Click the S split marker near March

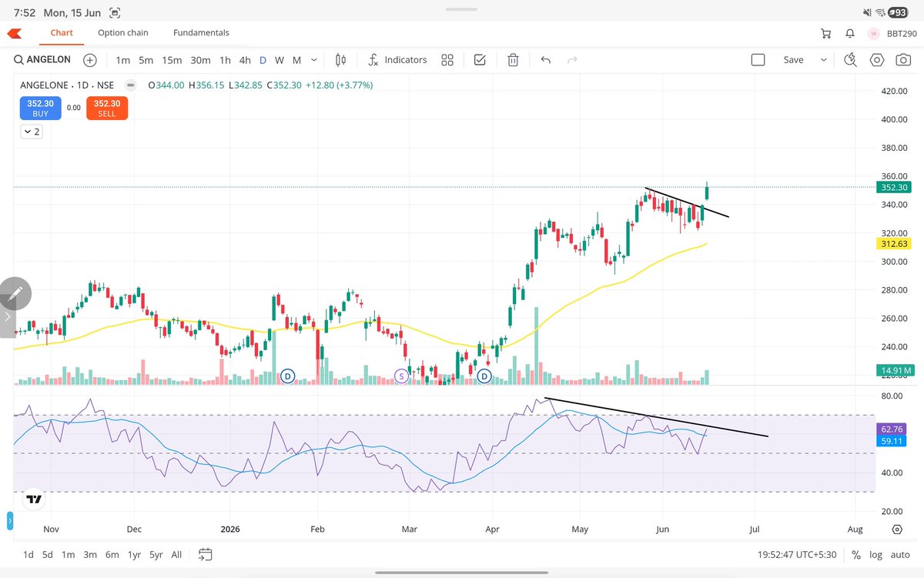[401, 376]
